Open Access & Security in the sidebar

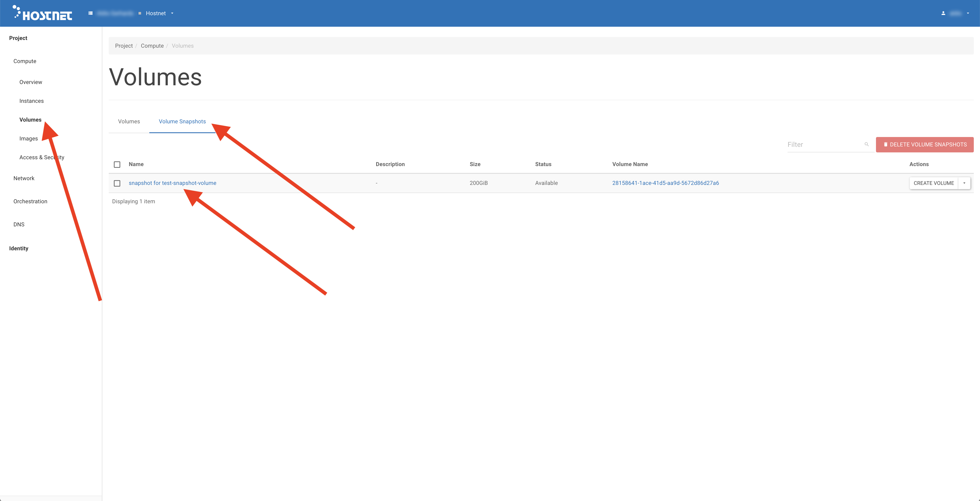click(42, 157)
